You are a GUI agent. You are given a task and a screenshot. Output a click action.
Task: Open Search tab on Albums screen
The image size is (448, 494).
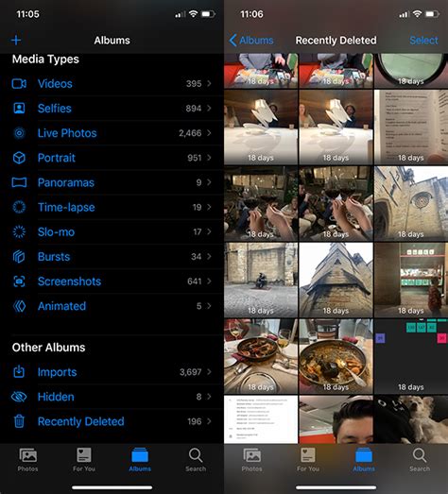pyautogui.click(x=196, y=460)
